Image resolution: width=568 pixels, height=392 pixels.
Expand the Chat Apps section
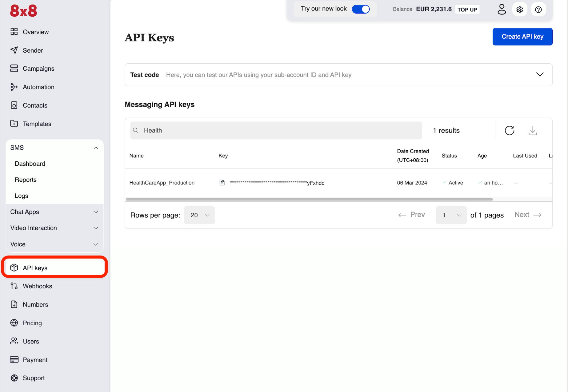[x=96, y=212]
